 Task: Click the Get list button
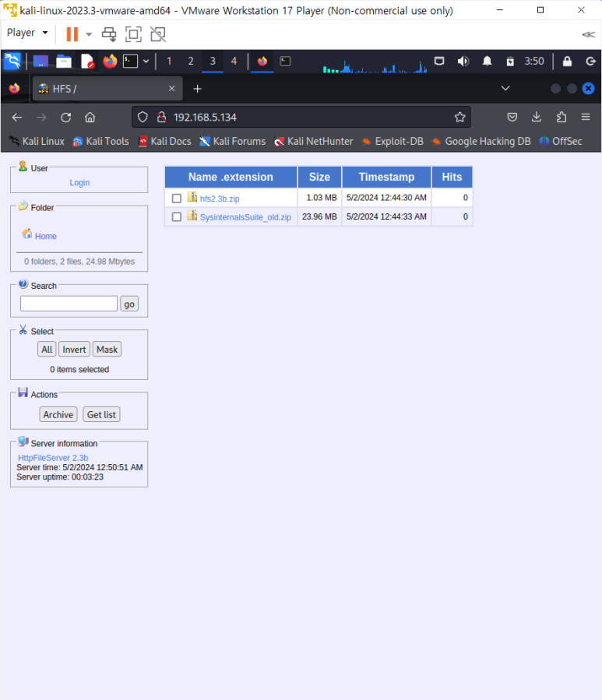(x=101, y=415)
